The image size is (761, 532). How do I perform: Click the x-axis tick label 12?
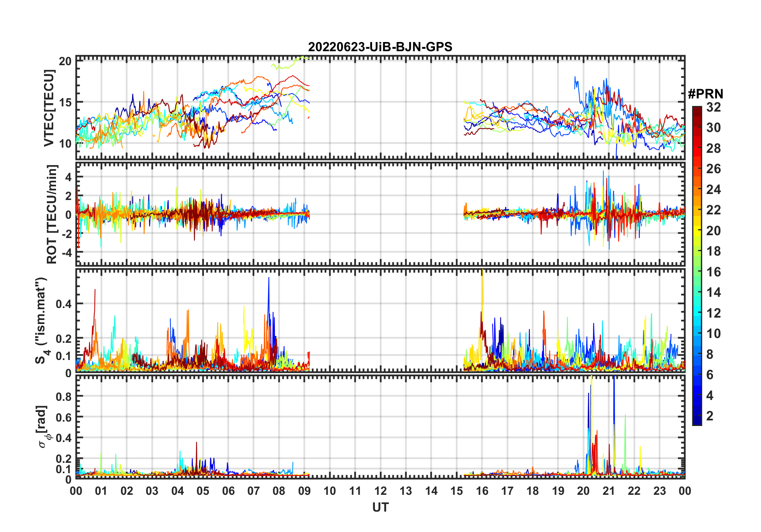click(x=380, y=491)
